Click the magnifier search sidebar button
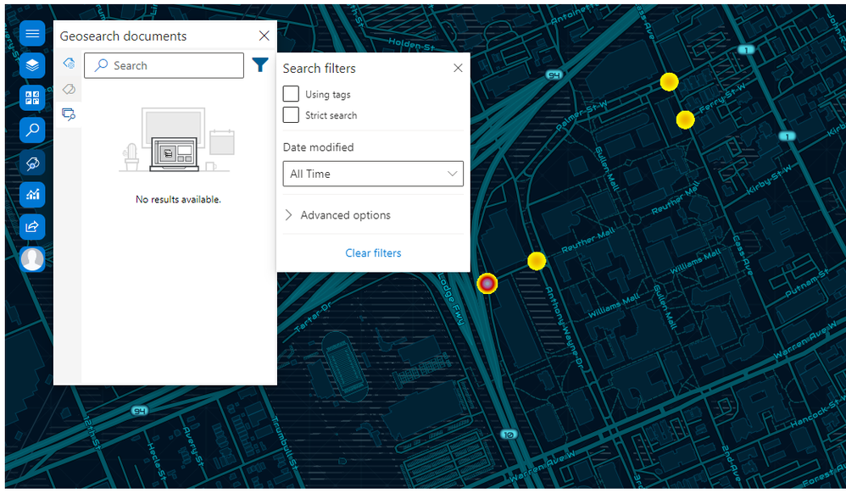The image size is (846, 504). point(32,130)
